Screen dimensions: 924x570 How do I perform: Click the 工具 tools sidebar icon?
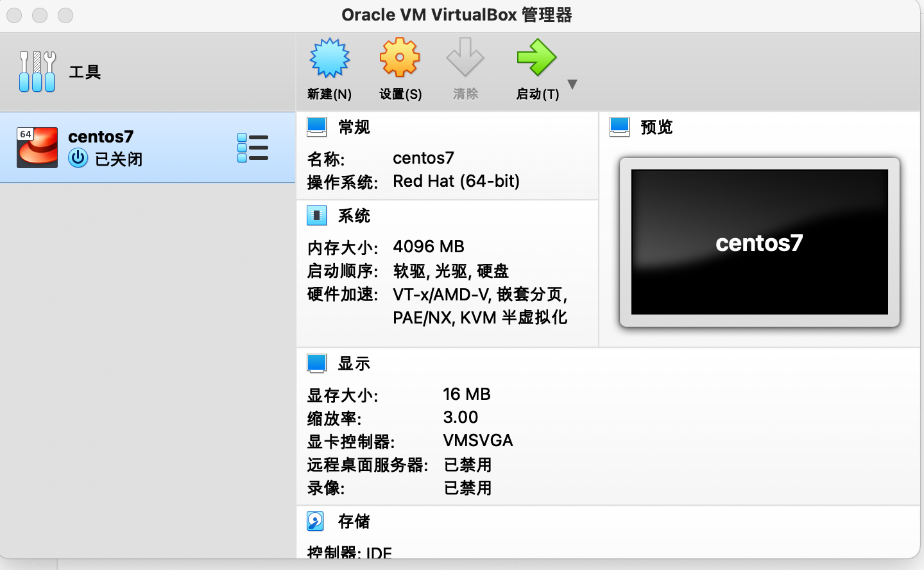37,71
